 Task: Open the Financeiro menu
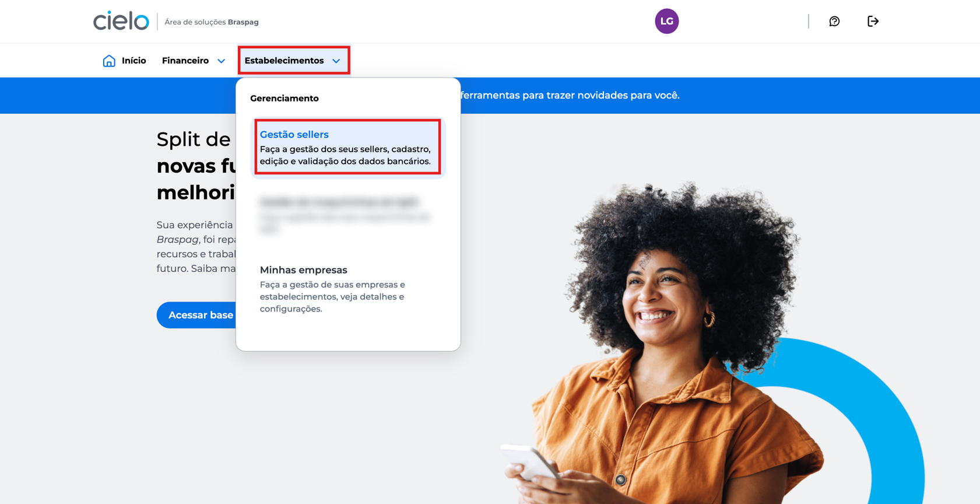[x=194, y=61]
